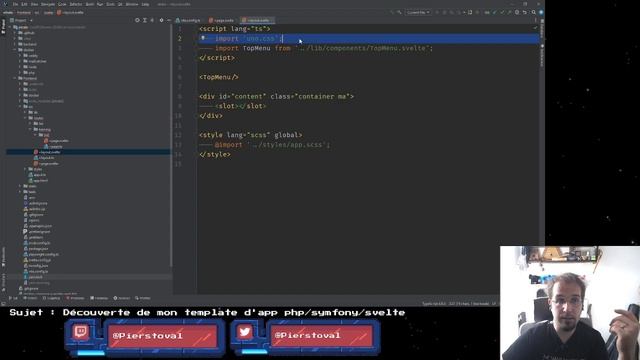Click the Collapse All icon in Project panel
Viewport: 640px width, 360px height.
152,20
